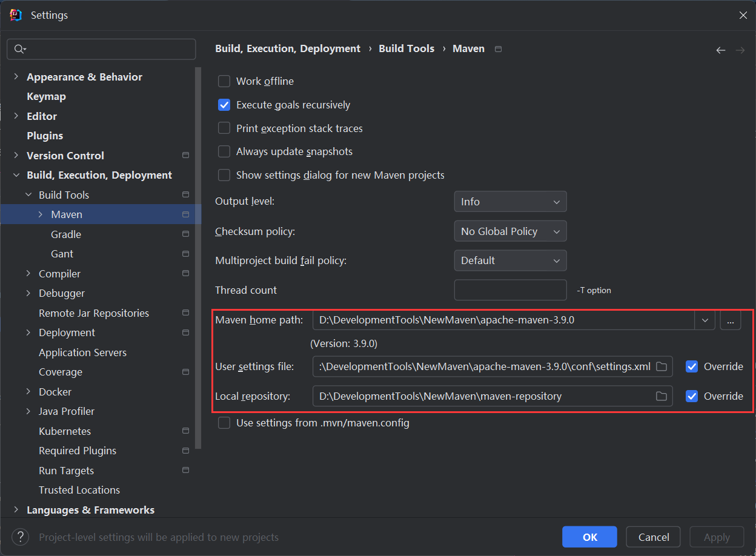The image size is (756, 556).
Task: Click the folder icon in User settings file field
Action: pos(661,366)
